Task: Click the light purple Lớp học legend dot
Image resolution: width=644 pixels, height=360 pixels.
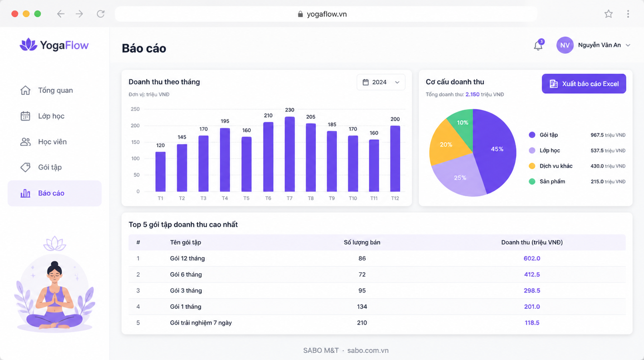Action: pos(532,150)
